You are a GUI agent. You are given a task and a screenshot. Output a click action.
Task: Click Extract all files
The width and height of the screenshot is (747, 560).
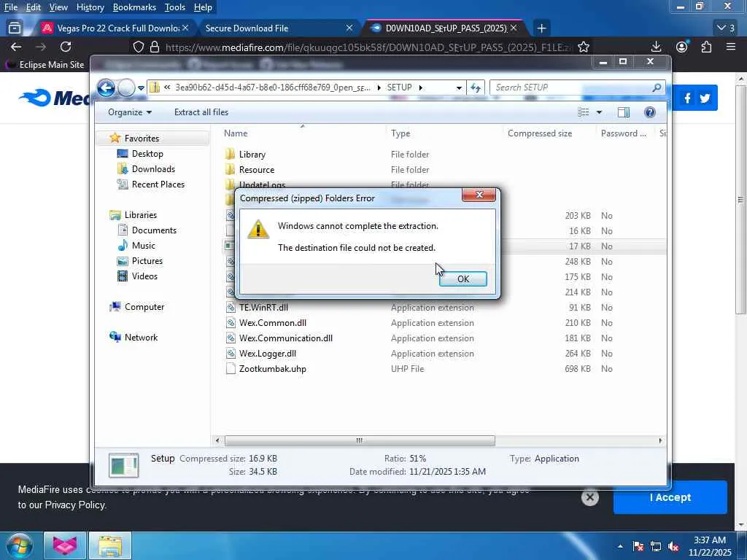[201, 112]
